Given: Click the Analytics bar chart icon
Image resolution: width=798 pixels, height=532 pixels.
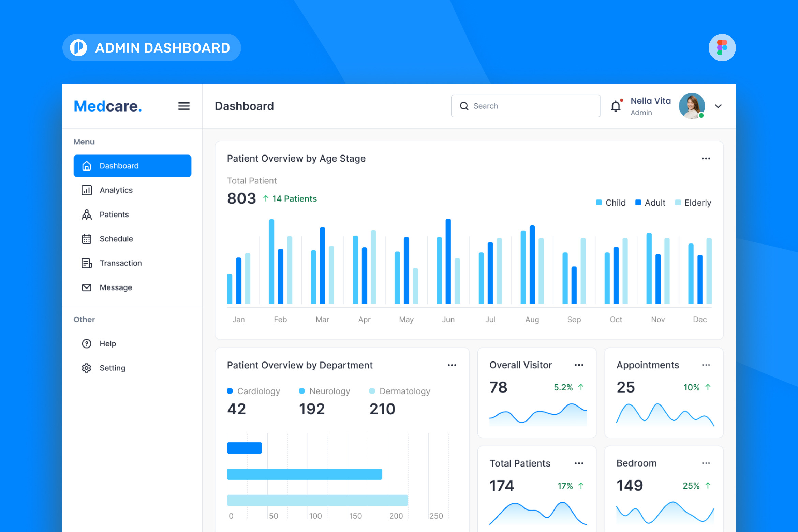Looking at the screenshot, I should click(x=87, y=190).
